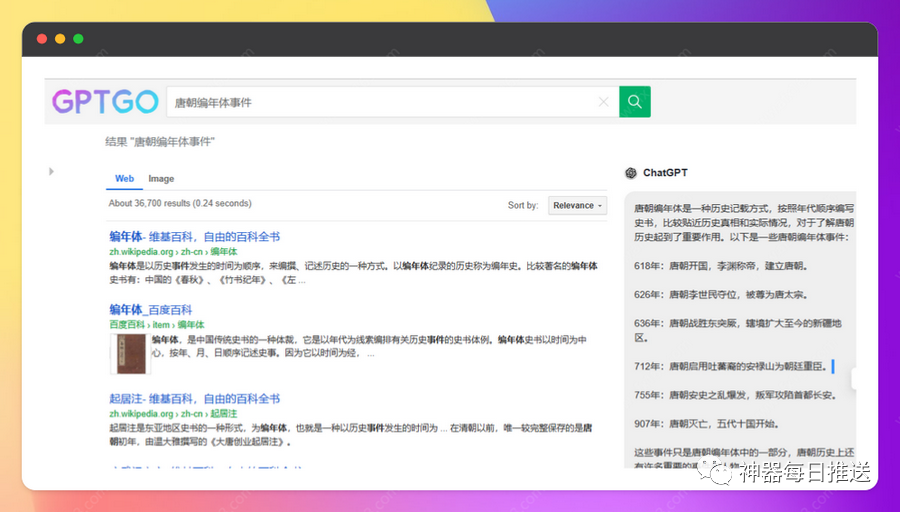Viewport: 900px width, 512px height.
Task: Click the zh.wikipedia.org › zh-cn › 编年体 URL
Action: pos(173,251)
